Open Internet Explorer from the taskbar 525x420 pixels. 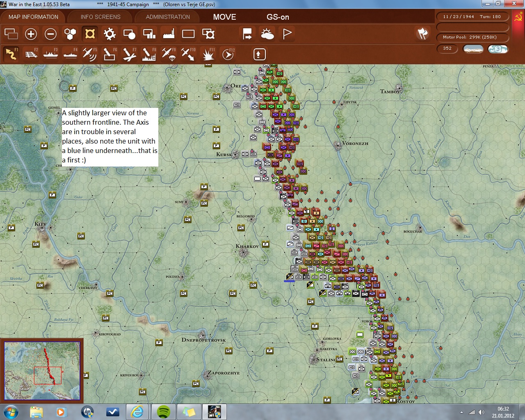(137, 412)
